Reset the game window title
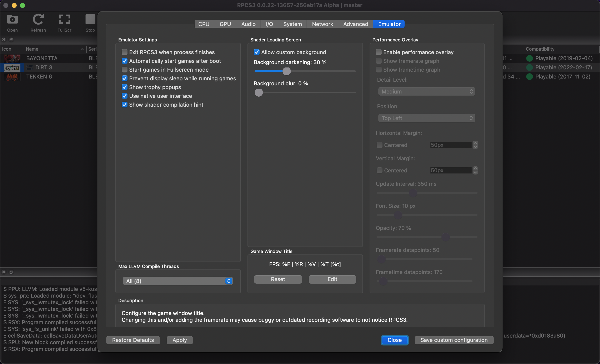 click(278, 279)
